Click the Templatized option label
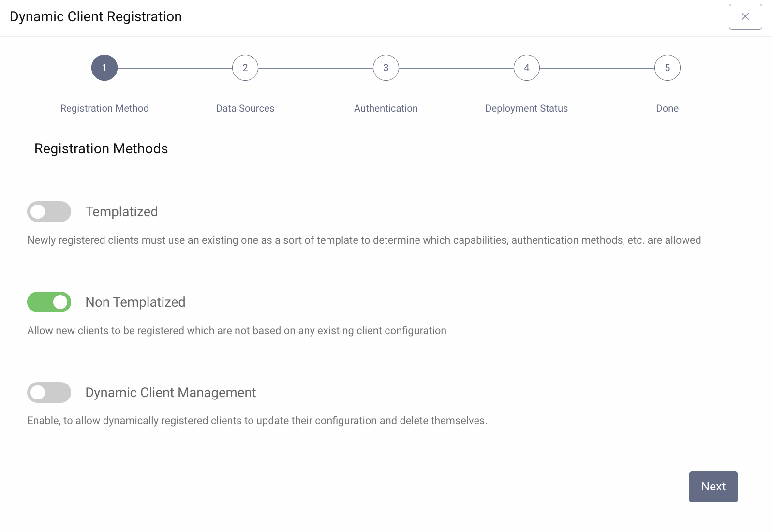 121,212
